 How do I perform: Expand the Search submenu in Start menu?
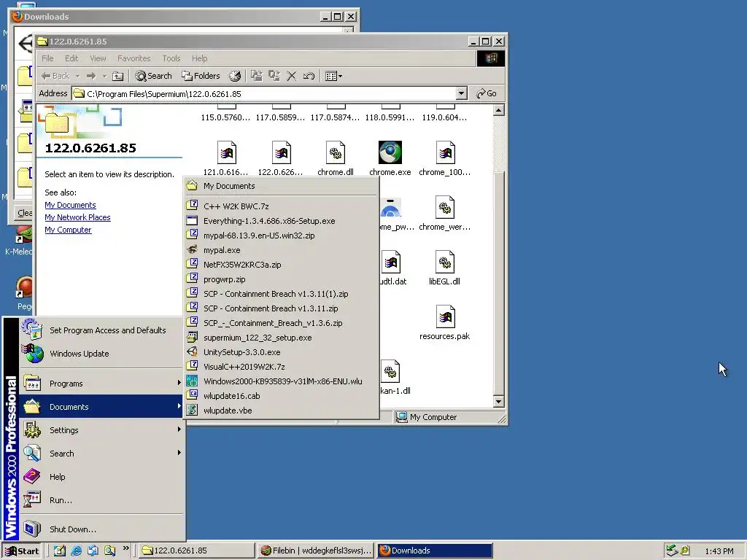(101, 454)
